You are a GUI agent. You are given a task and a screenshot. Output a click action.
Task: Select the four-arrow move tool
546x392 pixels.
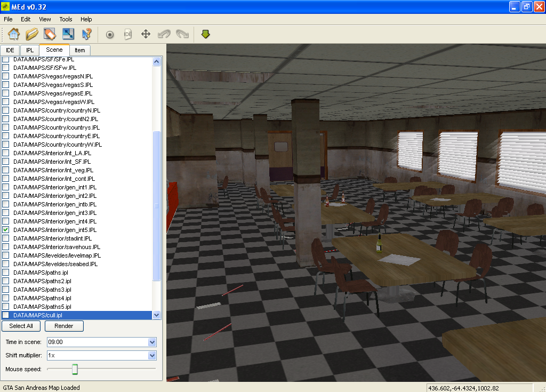pos(146,34)
